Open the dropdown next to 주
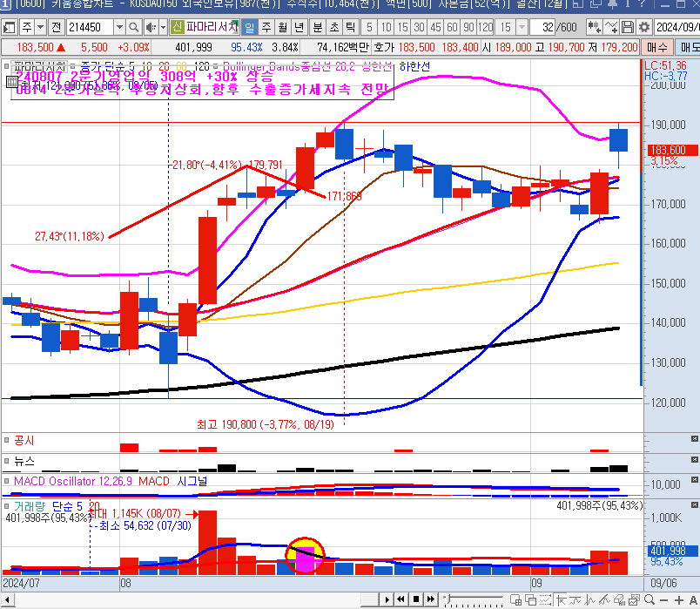Image resolution: width=700 pixels, height=609 pixels. click(41, 27)
